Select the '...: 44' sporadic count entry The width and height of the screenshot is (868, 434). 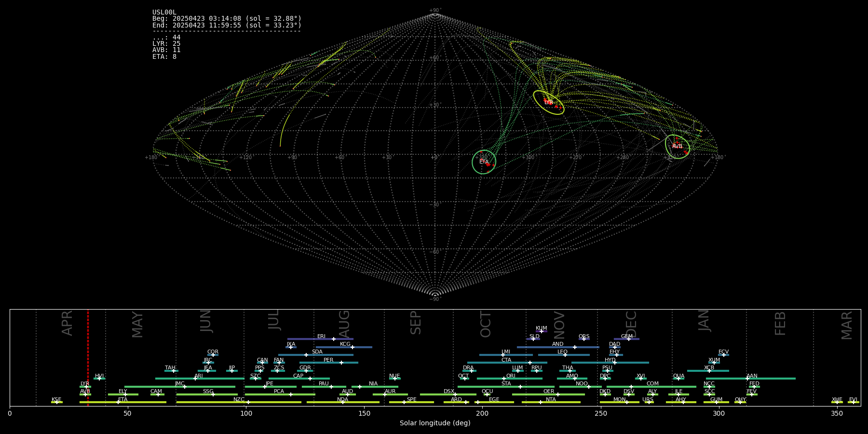tap(166, 38)
